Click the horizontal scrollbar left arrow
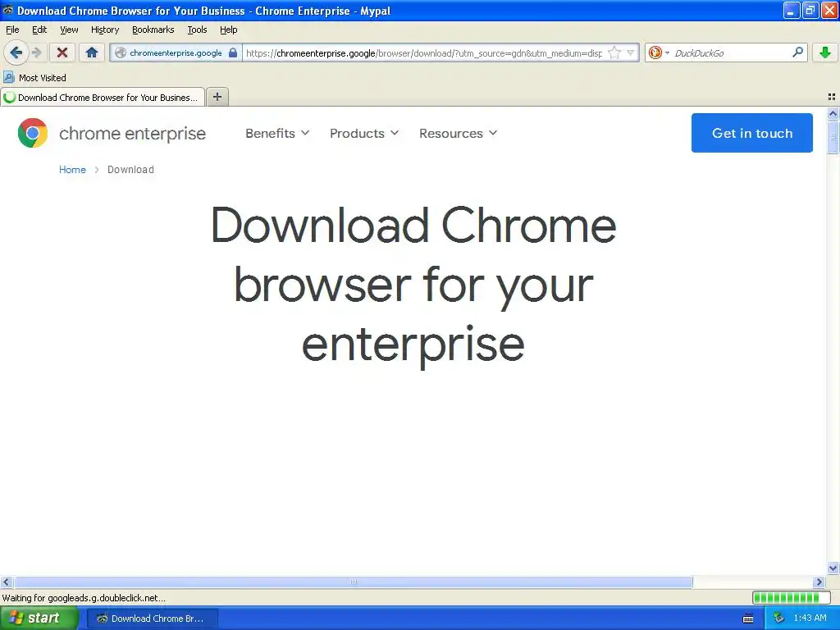The width and height of the screenshot is (840, 630). tap(6, 582)
